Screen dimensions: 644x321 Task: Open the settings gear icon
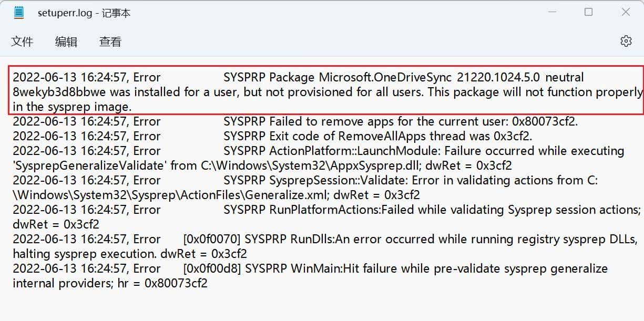pyautogui.click(x=626, y=41)
